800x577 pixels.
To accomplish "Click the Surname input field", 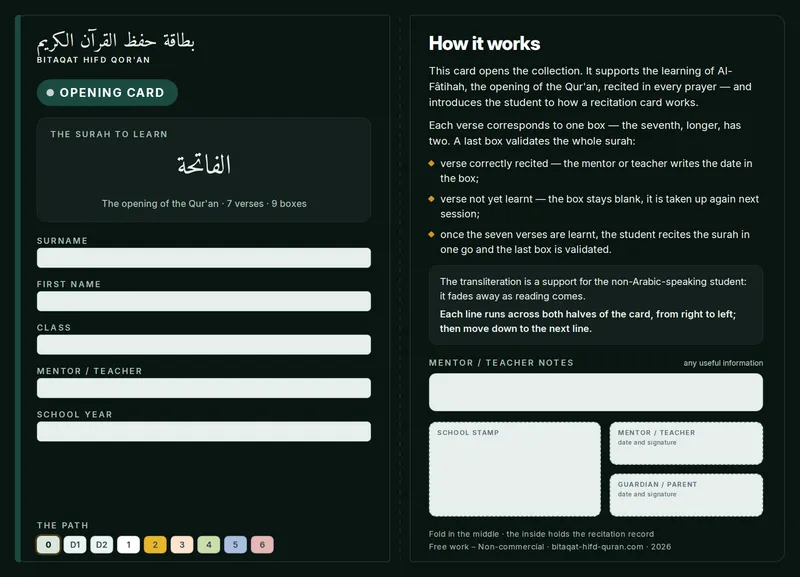I will (x=204, y=258).
